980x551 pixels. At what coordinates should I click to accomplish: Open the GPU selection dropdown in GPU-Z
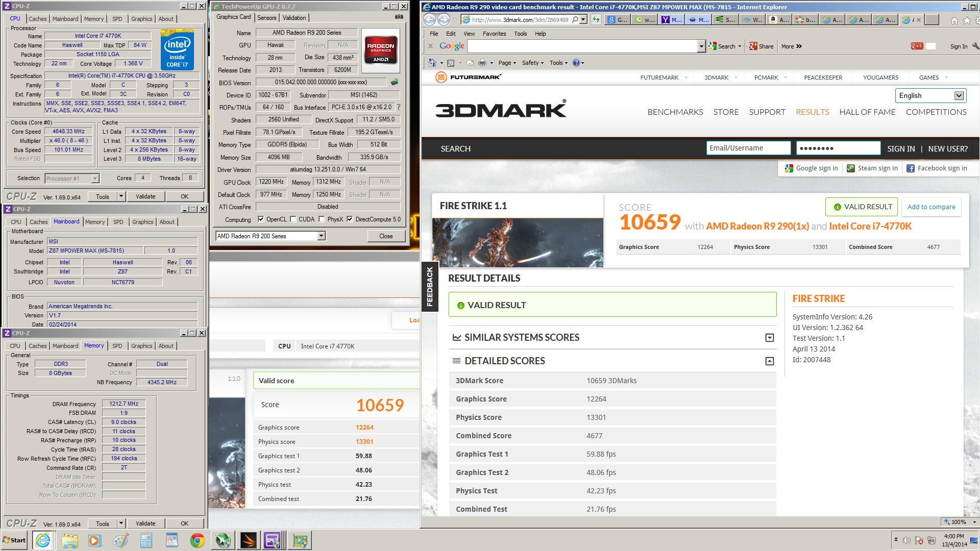click(321, 236)
